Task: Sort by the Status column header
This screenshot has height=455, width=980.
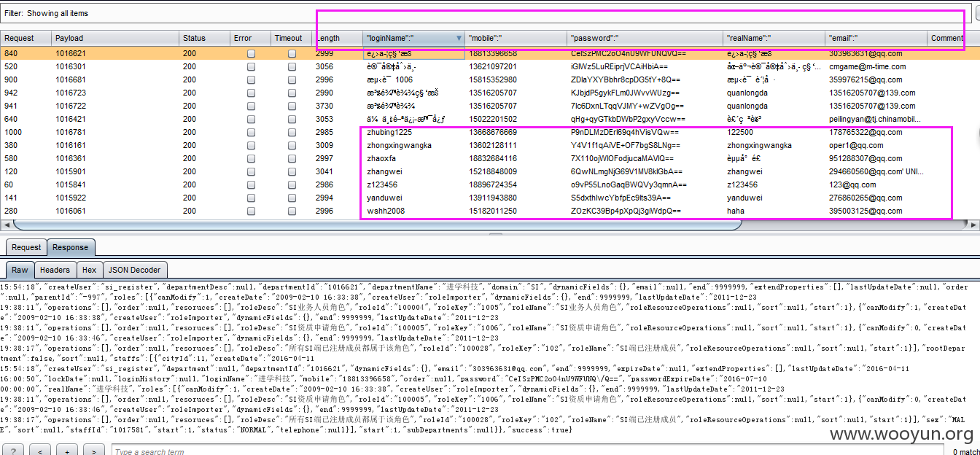Action: [204, 38]
